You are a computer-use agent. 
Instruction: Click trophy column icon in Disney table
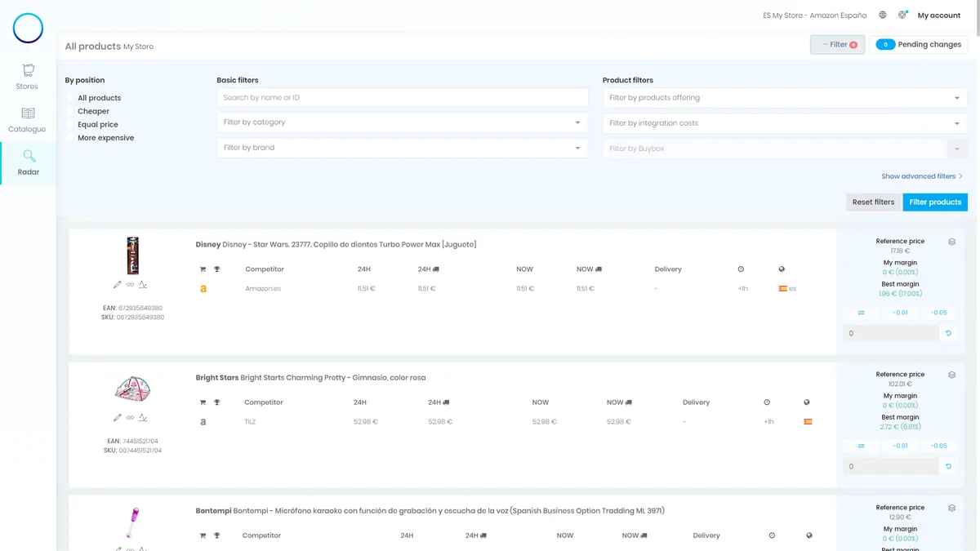tap(217, 269)
